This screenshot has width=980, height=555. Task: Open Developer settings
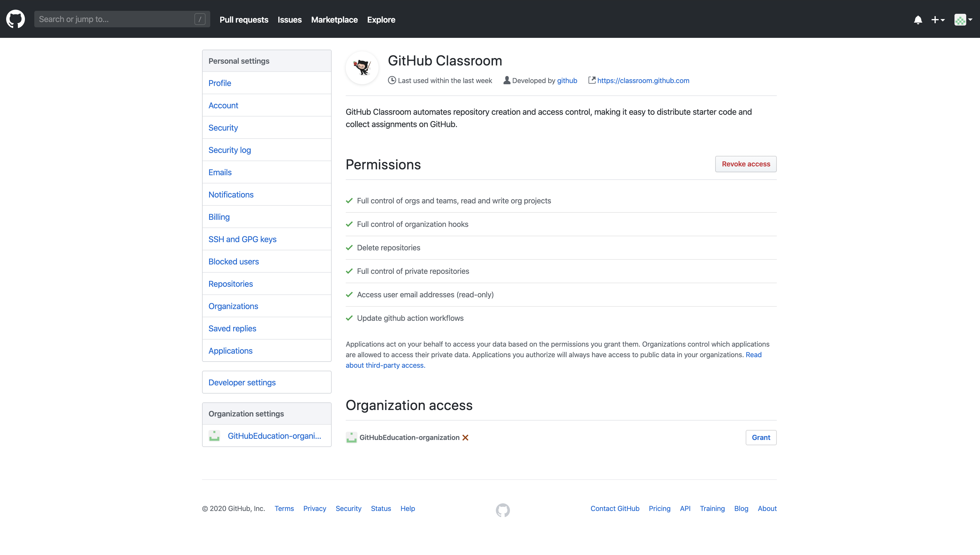click(x=267, y=382)
